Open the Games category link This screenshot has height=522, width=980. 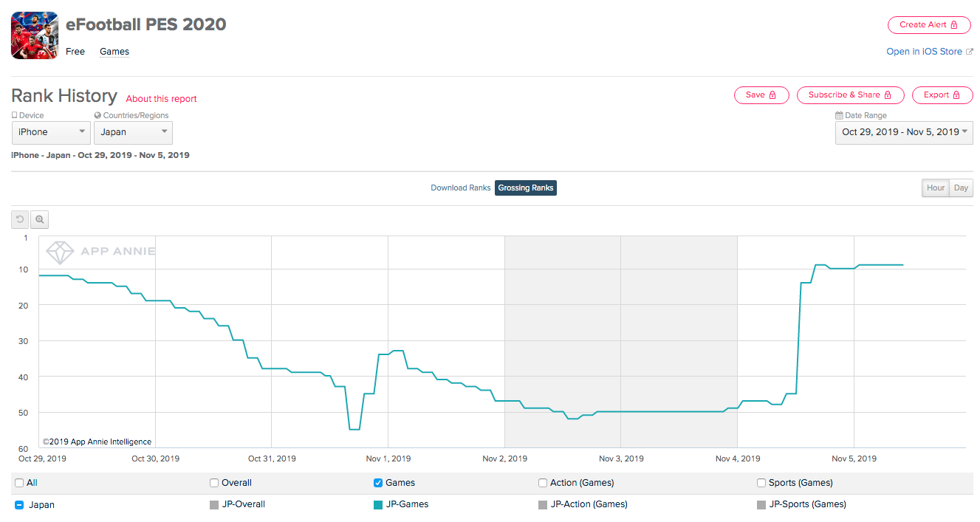point(114,52)
